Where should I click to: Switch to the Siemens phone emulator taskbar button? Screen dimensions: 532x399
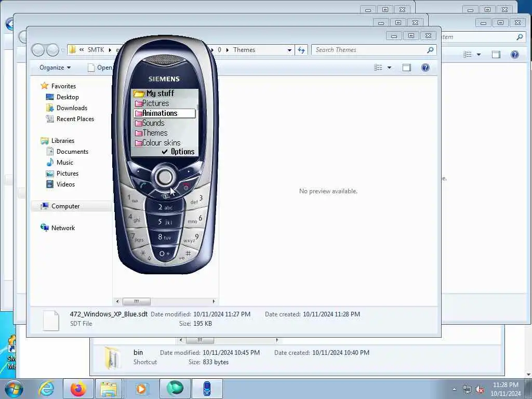[207, 389]
